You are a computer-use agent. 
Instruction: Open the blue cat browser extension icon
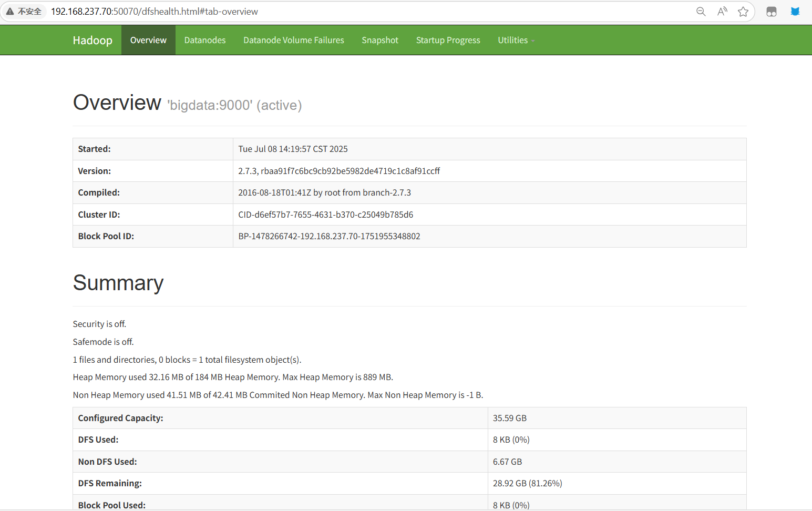coord(795,11)
